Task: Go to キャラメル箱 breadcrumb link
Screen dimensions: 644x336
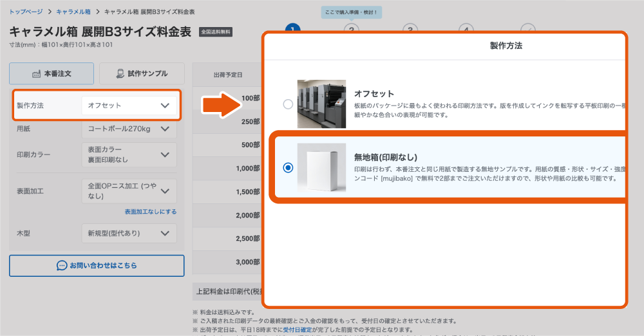Action: click(73, 12)
